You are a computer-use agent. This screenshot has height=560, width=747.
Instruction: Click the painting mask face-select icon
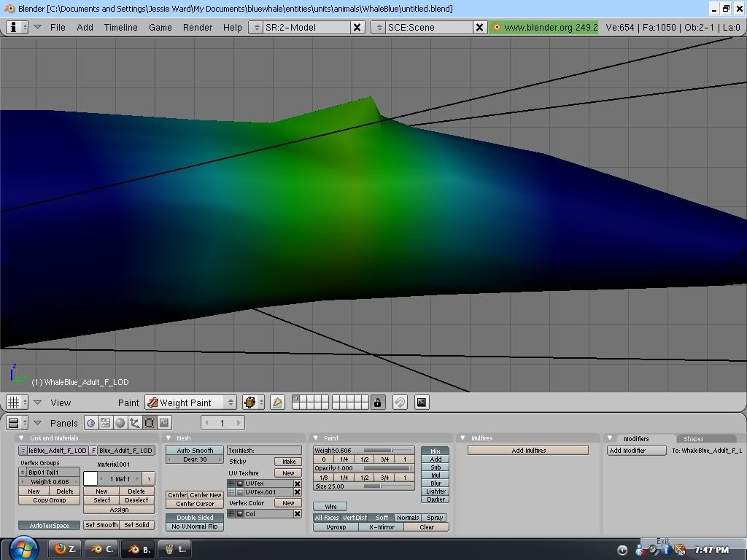click(x=277, y=402)
